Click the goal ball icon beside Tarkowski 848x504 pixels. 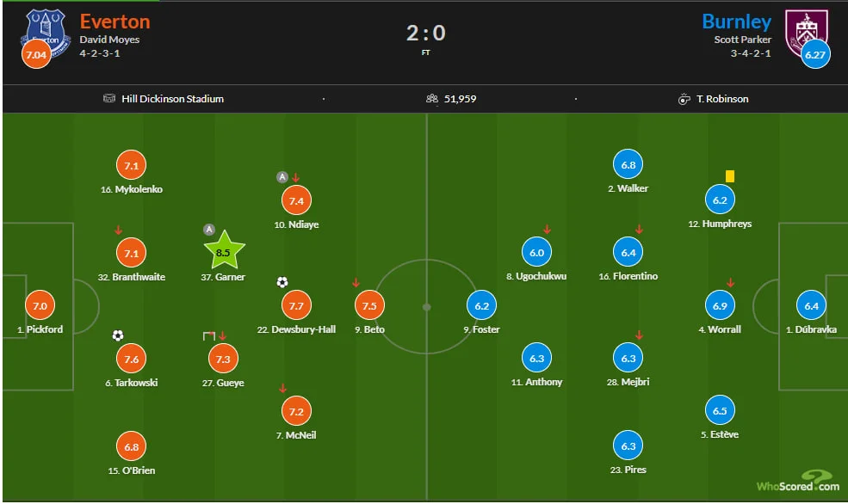click(118, 335)
